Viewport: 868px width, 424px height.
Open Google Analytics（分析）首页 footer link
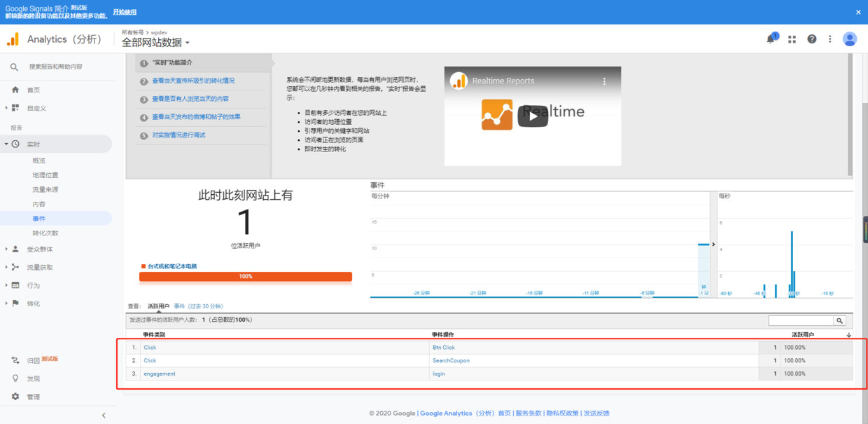pyautogui.click(x=465, y=413)
